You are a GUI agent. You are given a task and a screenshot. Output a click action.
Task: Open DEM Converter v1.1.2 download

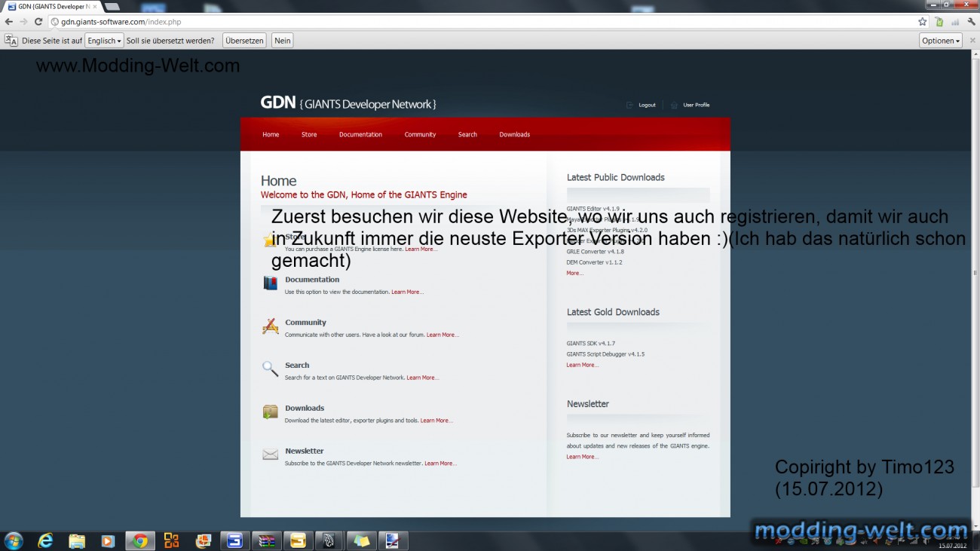594,262
